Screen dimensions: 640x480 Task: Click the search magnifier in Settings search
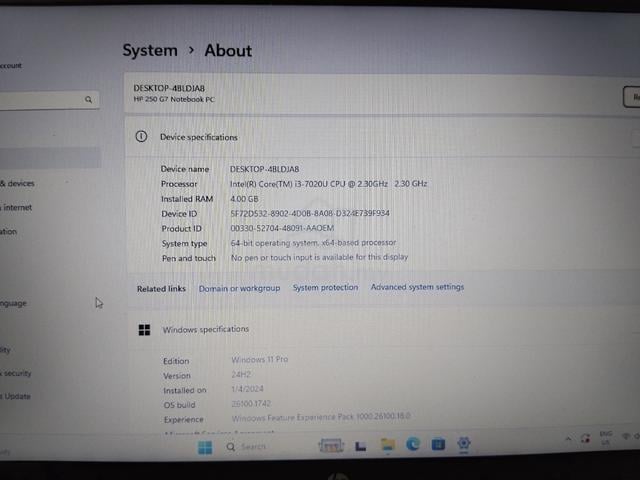pos(88,99)
